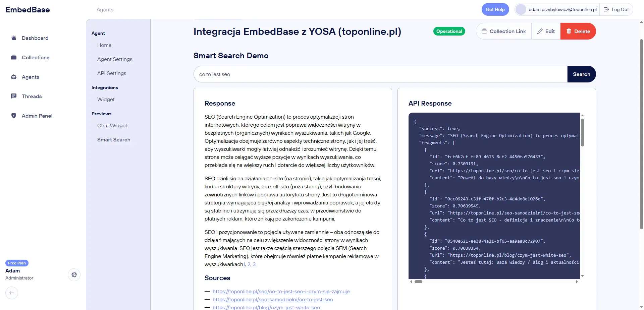
Task: Click API response scroll-right arrow
Action: [x=577, y=282]
